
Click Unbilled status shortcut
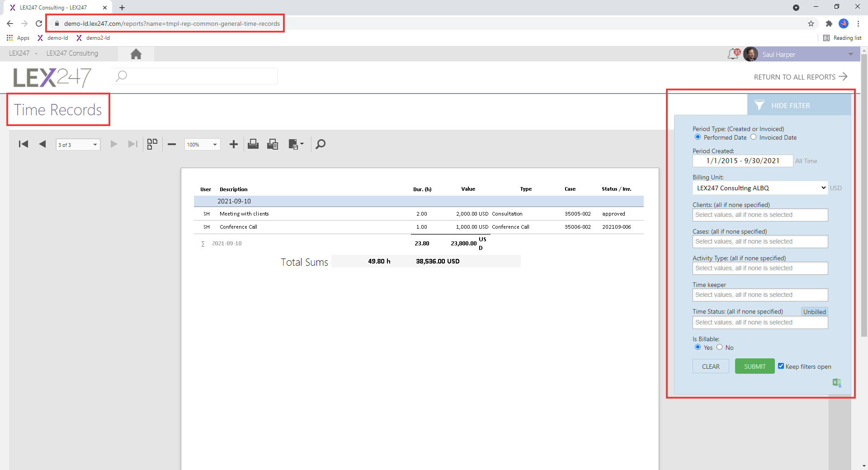(814, 312)
